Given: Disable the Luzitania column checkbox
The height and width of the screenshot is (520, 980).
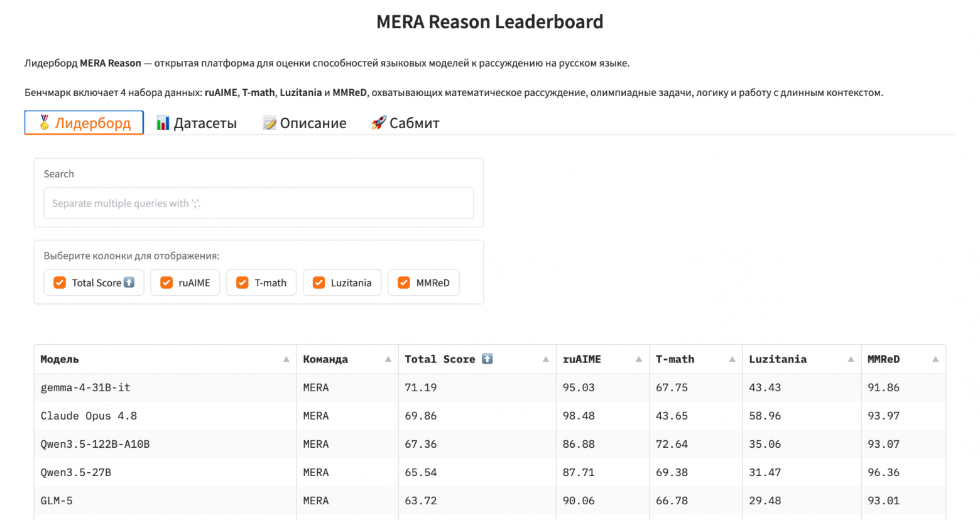Looking at the screenshot, I should pyautogui.click(x=319, y=283).
